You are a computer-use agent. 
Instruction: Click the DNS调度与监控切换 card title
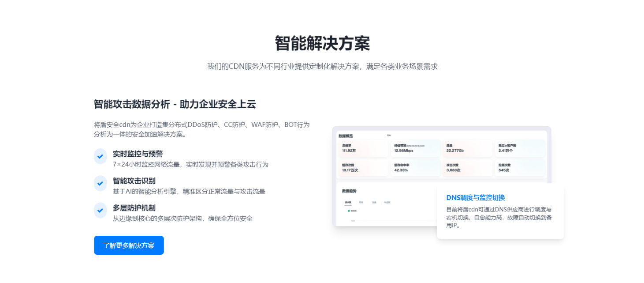point(476,197)
